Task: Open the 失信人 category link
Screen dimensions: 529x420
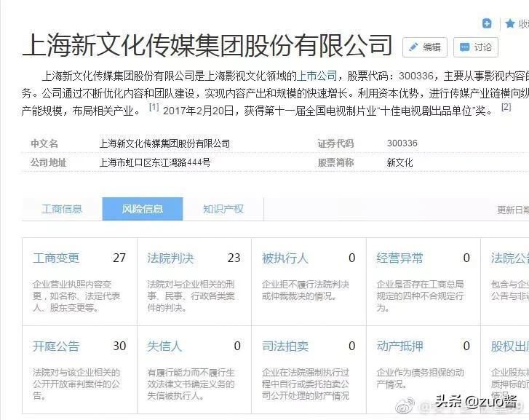Action: click(164, 346)
